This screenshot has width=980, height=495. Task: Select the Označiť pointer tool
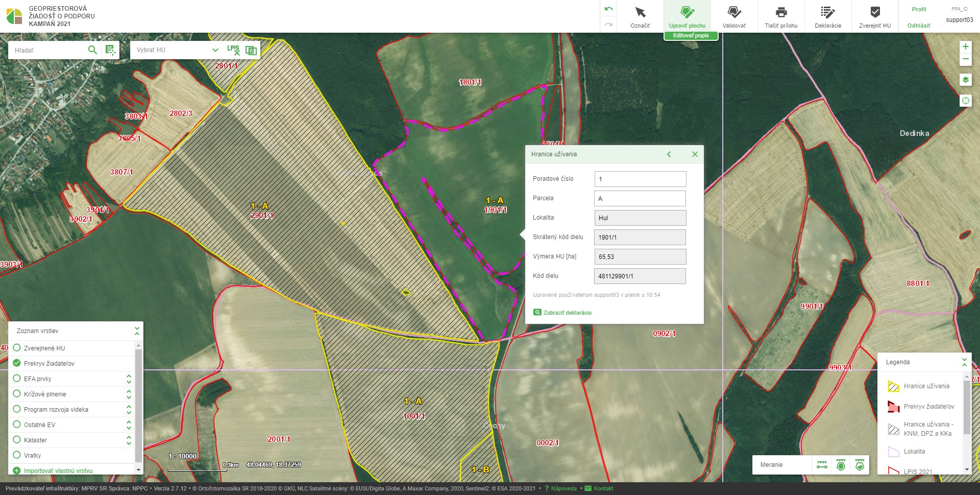[640, 16]
